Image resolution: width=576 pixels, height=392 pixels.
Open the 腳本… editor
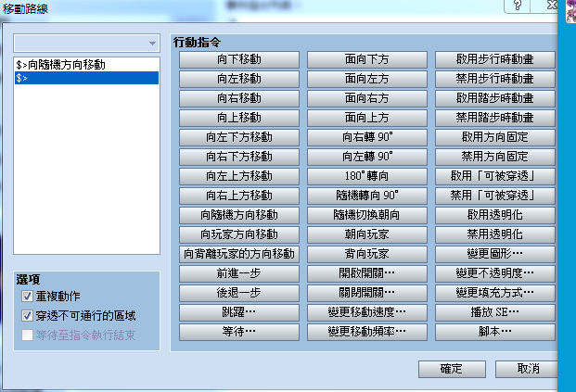point(494,332)
